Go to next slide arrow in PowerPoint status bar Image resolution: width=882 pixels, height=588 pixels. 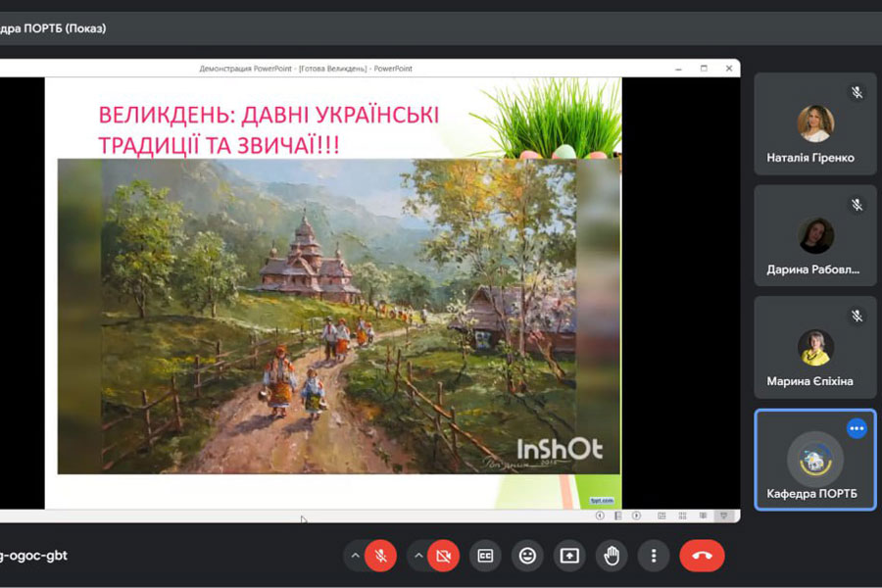[x=636, y=516]
